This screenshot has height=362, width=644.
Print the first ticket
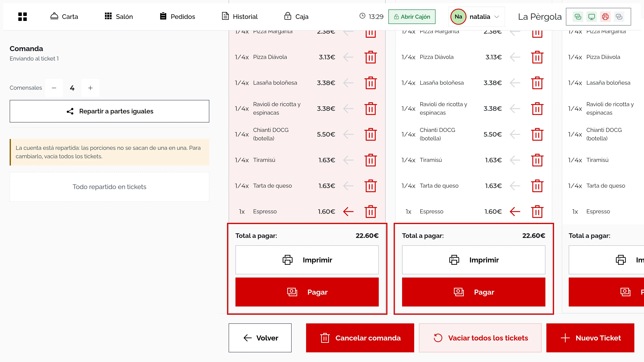coord(307,260)
